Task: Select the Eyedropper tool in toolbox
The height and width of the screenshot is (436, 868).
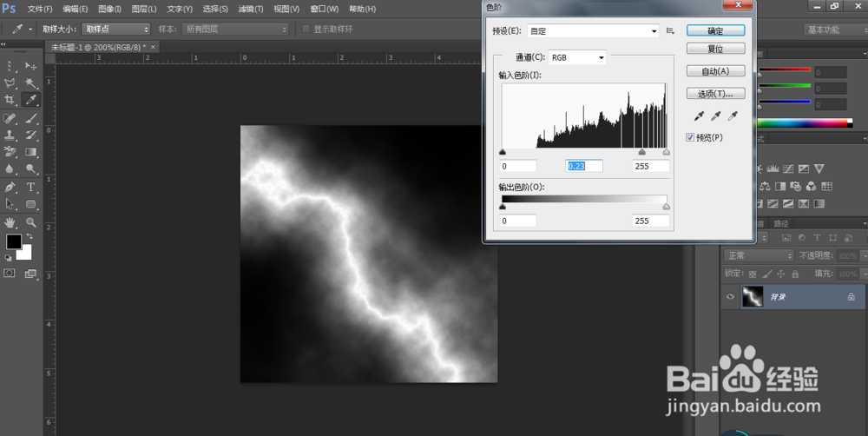Action: (x=31, y=100)
